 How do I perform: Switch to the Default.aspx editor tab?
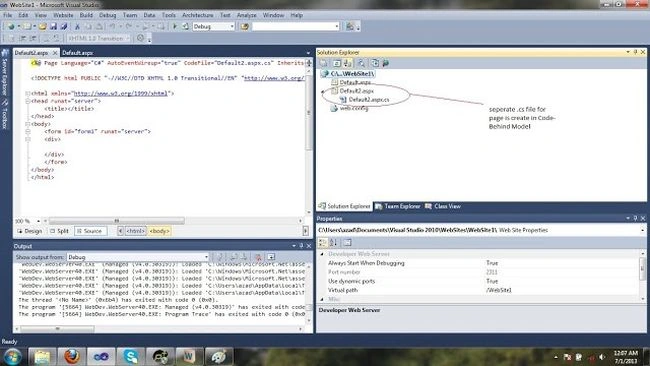pos(78,53)
